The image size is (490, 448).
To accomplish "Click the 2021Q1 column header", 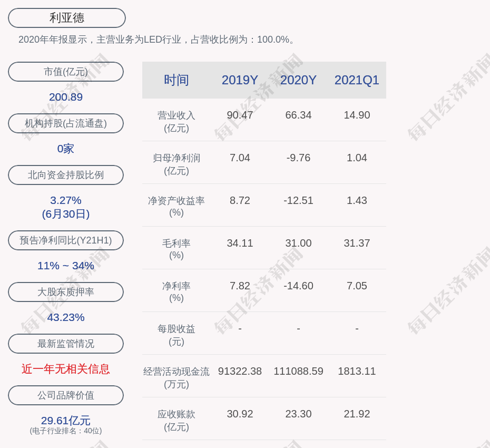I will [357, 80].
